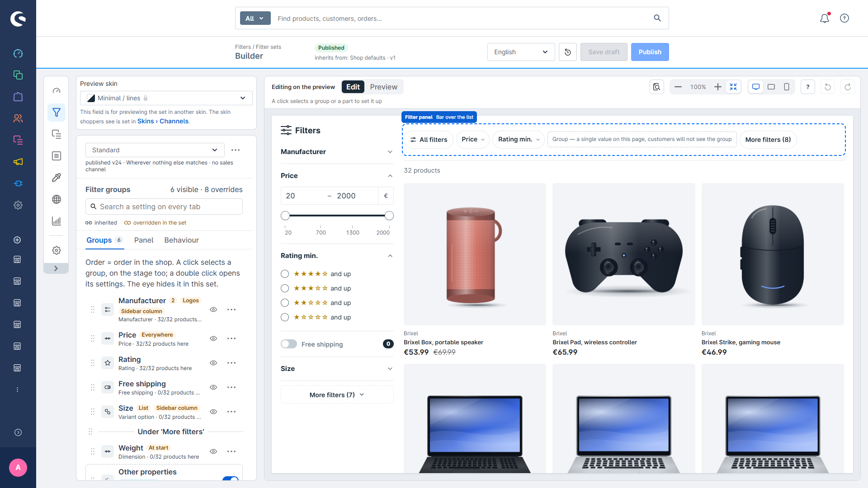Switch to Preview mode tab
Viewport: 868px width, 488px height.
pyautogui.click(x=383, y=87)
